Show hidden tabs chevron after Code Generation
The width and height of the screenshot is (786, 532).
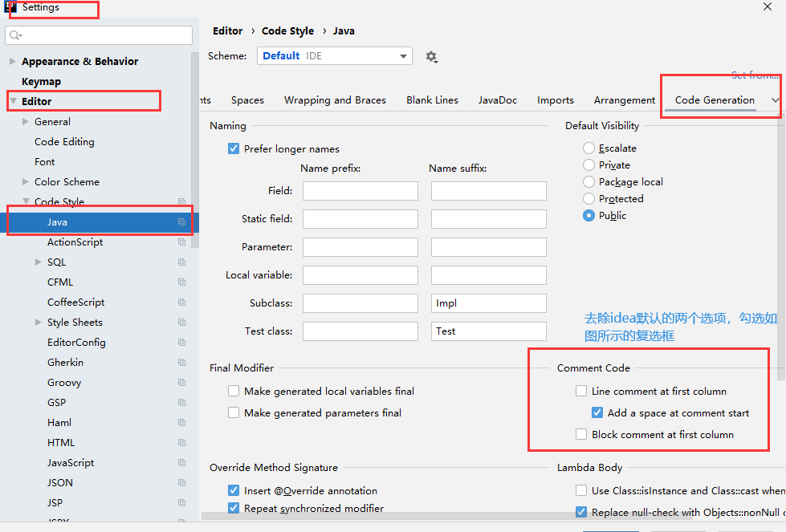(775, 100)
